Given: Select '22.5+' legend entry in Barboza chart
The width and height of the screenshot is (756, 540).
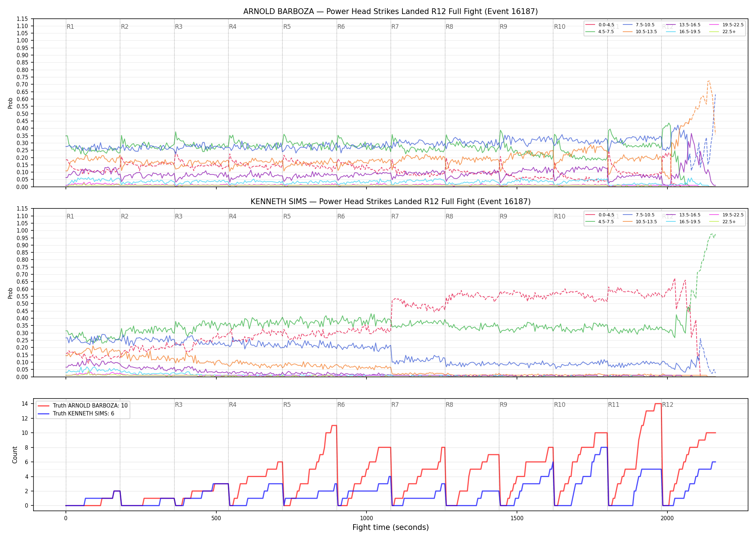Looking at the screenshot, I should (723, 32).
